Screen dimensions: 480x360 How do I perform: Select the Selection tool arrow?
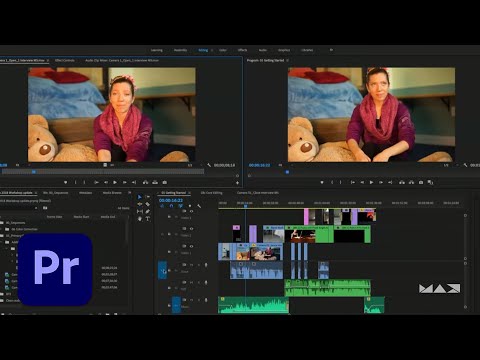coord(140,197)
